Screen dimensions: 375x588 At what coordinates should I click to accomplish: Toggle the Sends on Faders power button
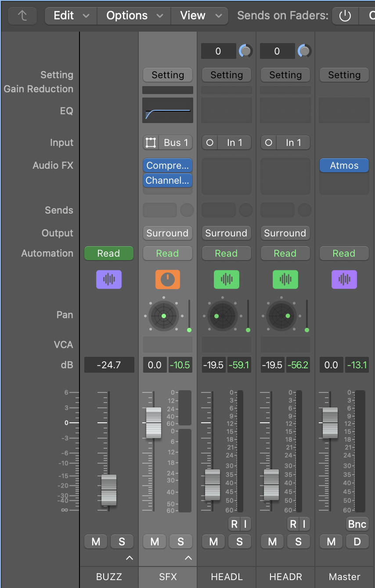click(x=345, y=16)
